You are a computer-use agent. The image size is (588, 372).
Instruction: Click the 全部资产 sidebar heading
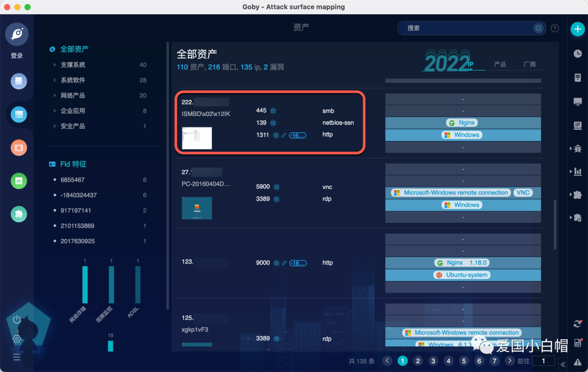click(74, 49)
